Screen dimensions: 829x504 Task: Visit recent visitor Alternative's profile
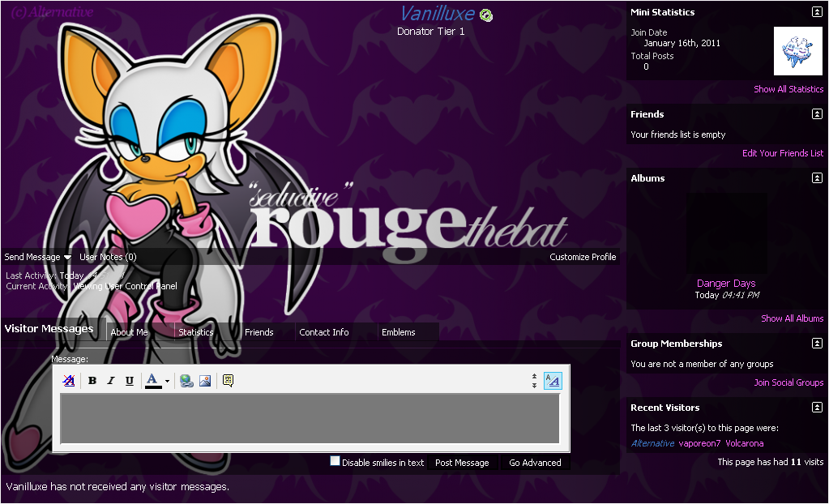652,443
